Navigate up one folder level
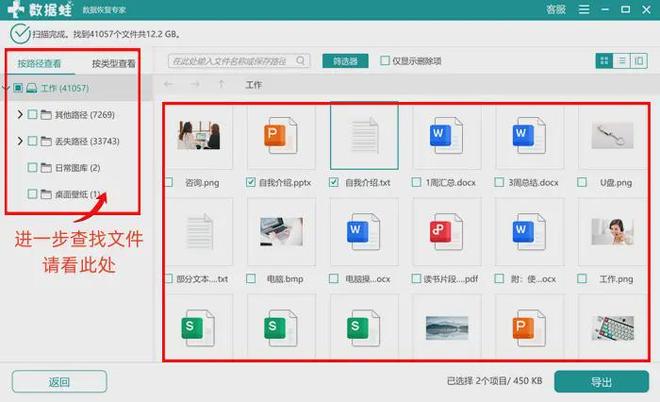This screenshot has width=660, height=402. (x=220, y=85)
